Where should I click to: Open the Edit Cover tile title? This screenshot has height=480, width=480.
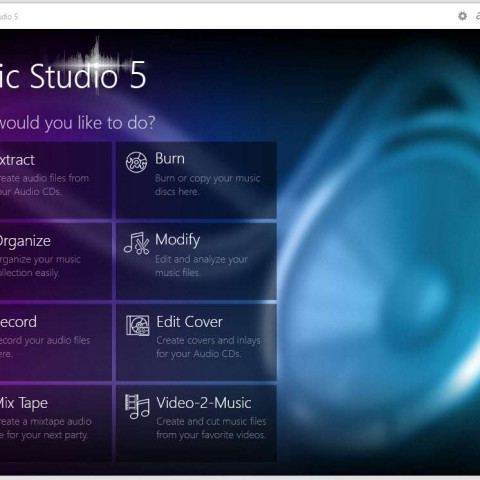tap(189, 322)
